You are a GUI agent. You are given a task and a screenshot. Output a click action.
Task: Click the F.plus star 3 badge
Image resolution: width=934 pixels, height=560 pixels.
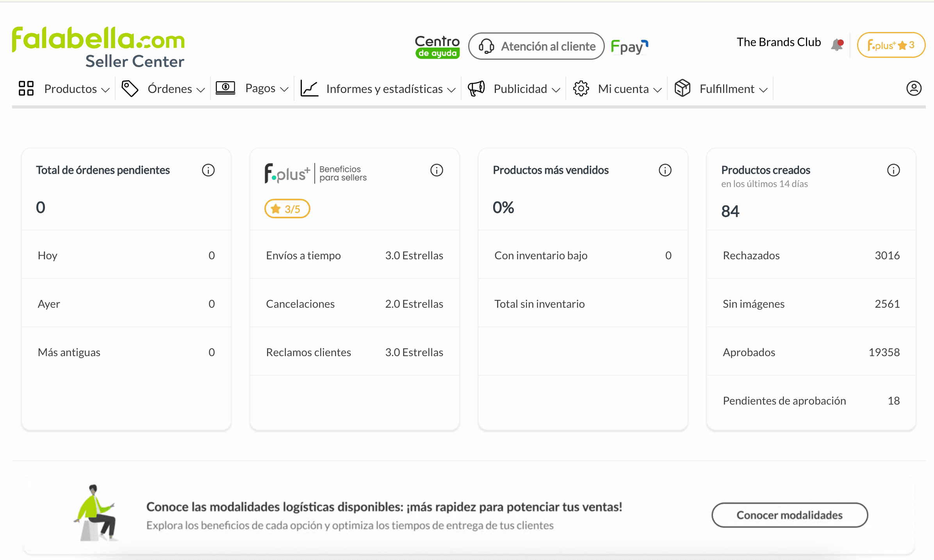click(891, 45)
